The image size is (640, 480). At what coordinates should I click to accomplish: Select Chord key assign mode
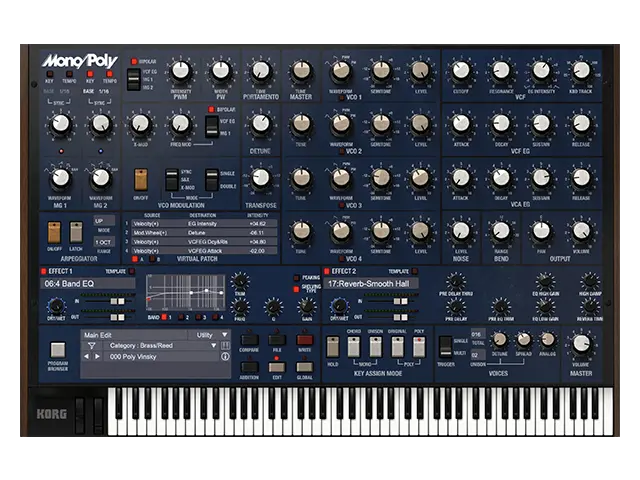pyautogui.click(x=353, y=347)
